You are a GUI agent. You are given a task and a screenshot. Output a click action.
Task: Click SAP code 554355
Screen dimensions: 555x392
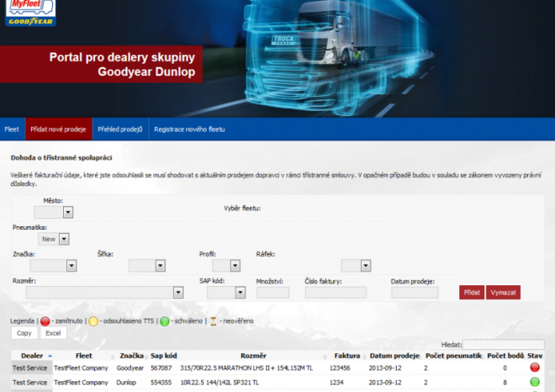pyautogui.click(x=161, y=383)
